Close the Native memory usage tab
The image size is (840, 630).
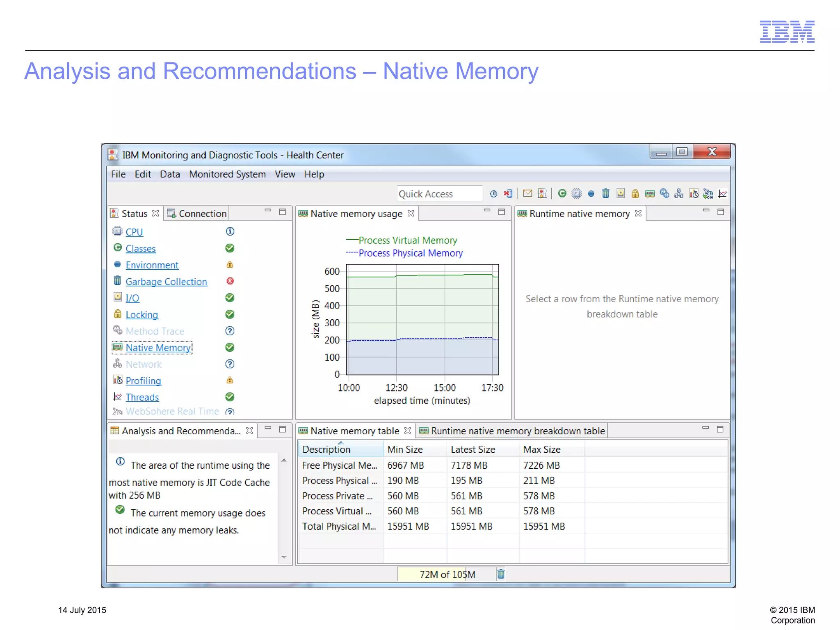click(411, 213)
